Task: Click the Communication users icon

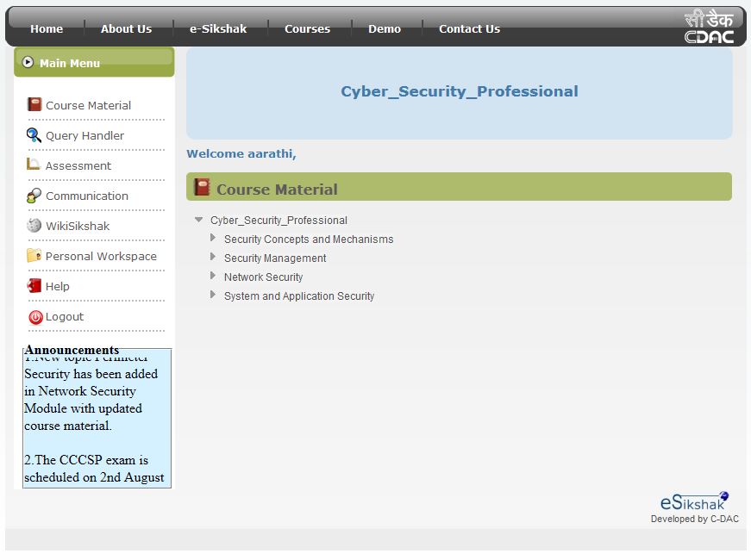Action: coord(34,196)
